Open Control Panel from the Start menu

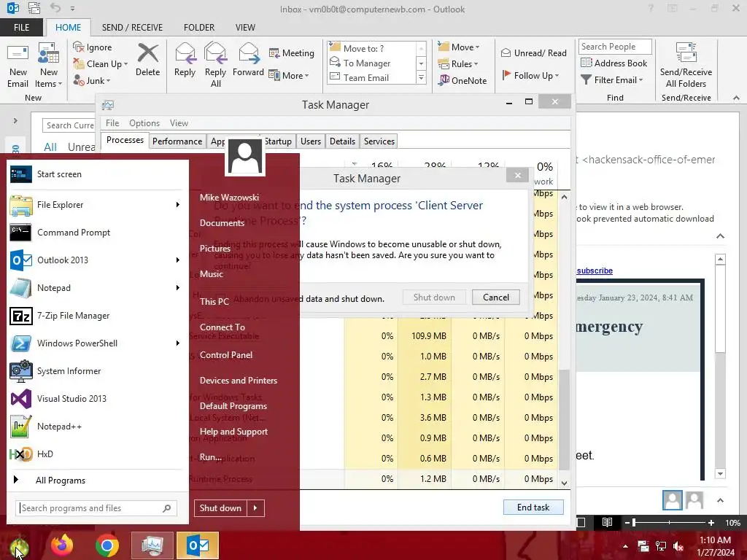[x=226, y=355]
